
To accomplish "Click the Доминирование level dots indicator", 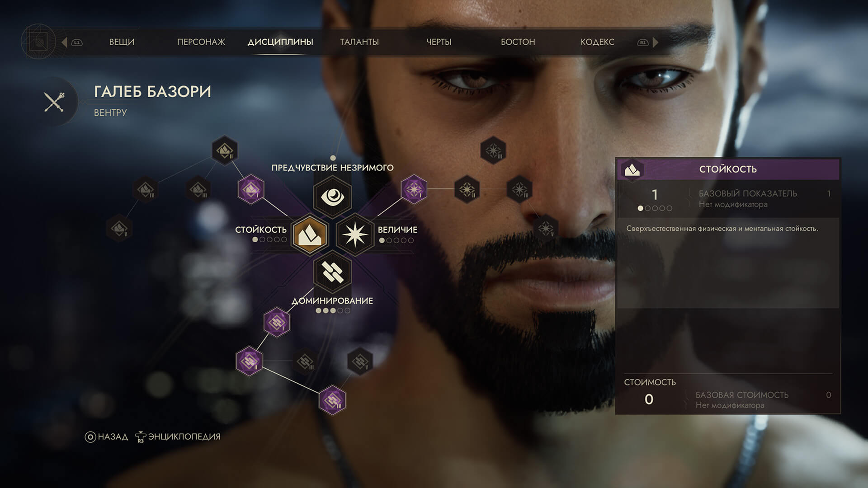I will click(333, 310).
